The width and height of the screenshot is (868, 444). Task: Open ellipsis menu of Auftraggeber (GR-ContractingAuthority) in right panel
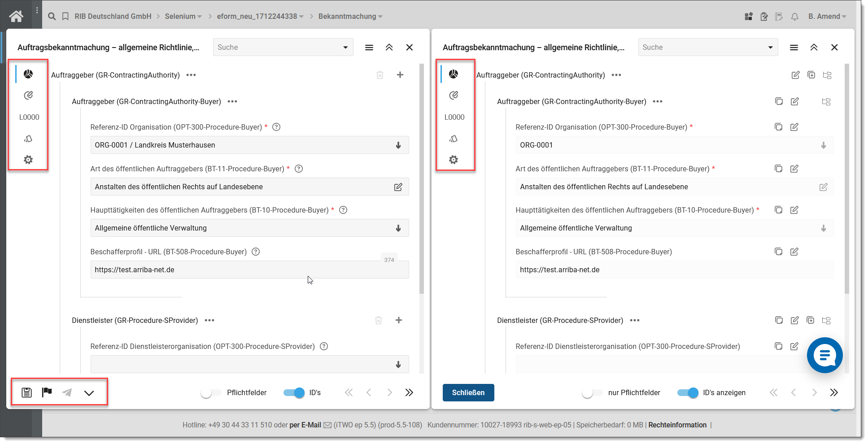pos(616,75)
